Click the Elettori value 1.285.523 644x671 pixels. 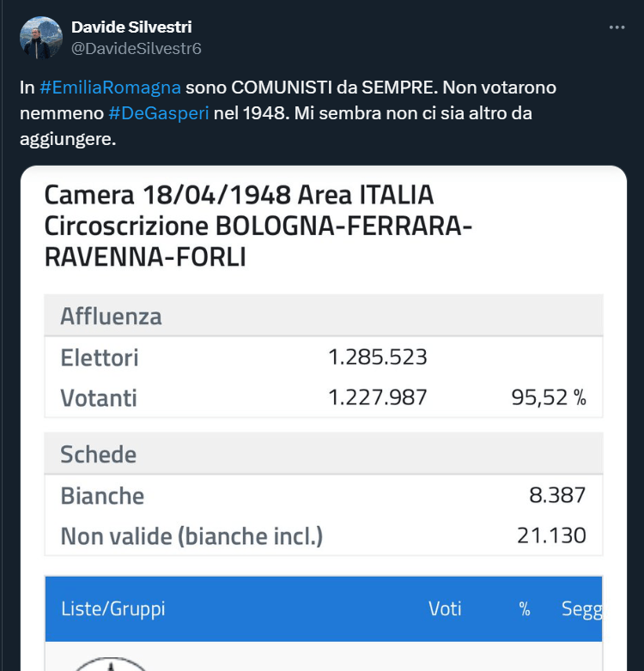coord(377,357)
